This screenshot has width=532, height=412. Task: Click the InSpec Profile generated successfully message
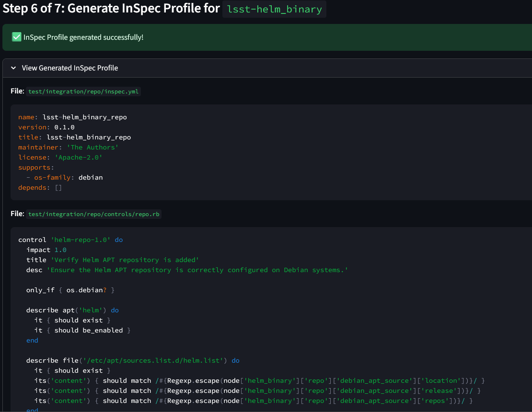[83, 37]
